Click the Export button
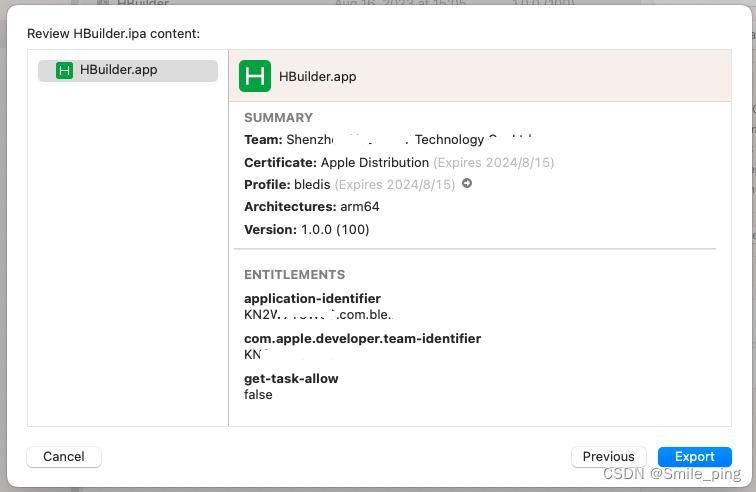The width and height of the screenshot is (756, 492). (x=694, y=456)
